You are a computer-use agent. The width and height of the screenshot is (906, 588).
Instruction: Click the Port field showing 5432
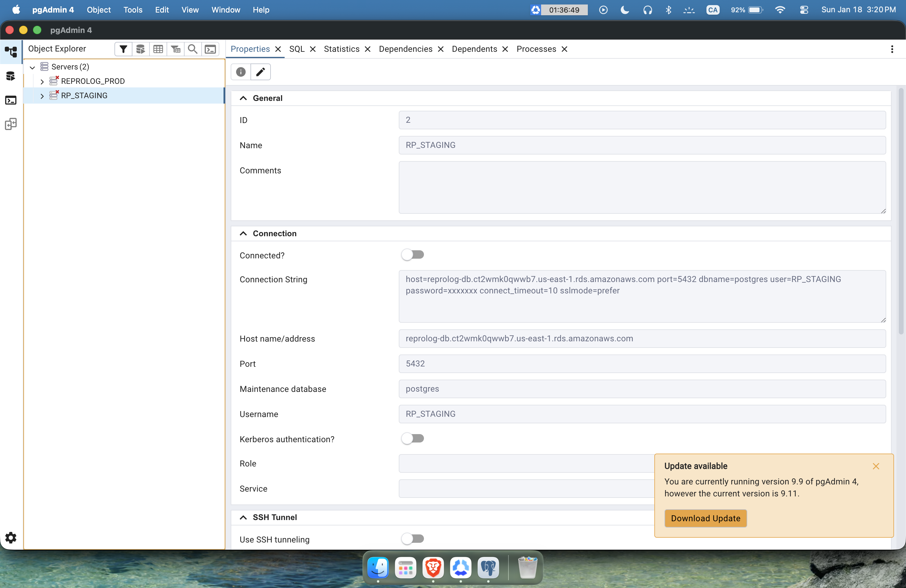click(x=642, y=363)
